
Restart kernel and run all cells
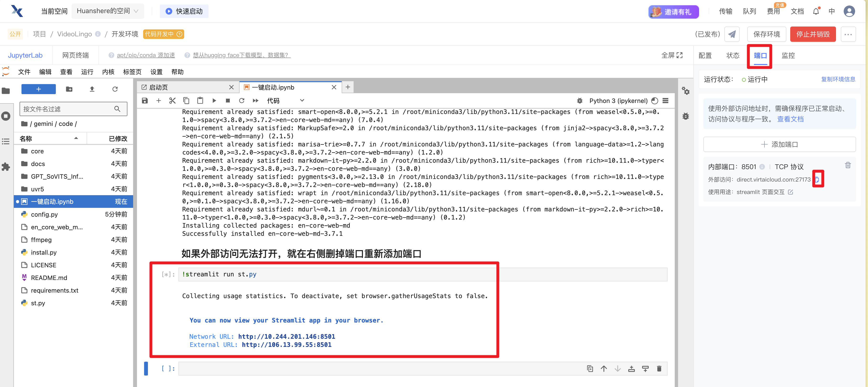[x=255, y=101]
